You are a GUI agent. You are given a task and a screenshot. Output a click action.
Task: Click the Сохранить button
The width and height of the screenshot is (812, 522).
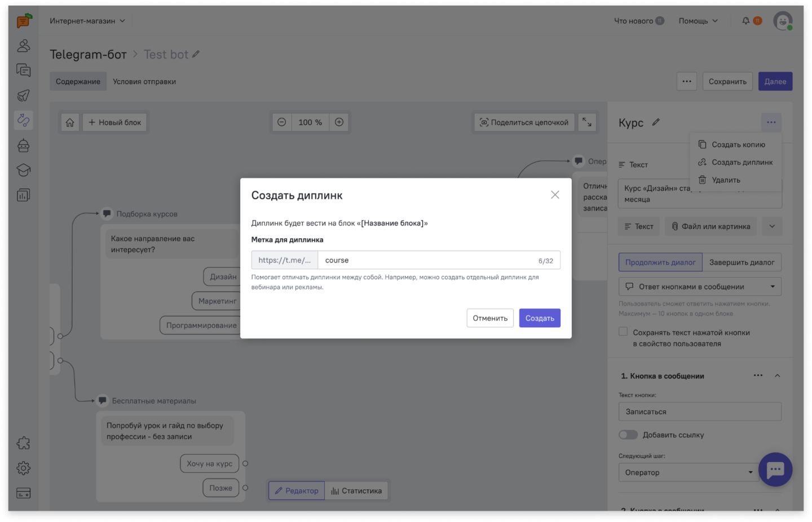(727, 81)
